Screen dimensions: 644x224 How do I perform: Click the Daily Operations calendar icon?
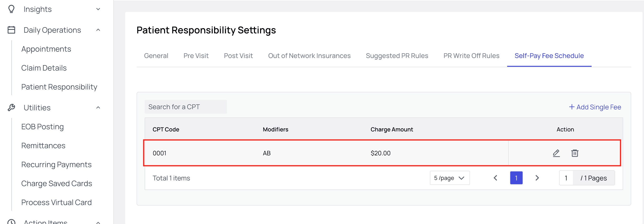point(11,30)
